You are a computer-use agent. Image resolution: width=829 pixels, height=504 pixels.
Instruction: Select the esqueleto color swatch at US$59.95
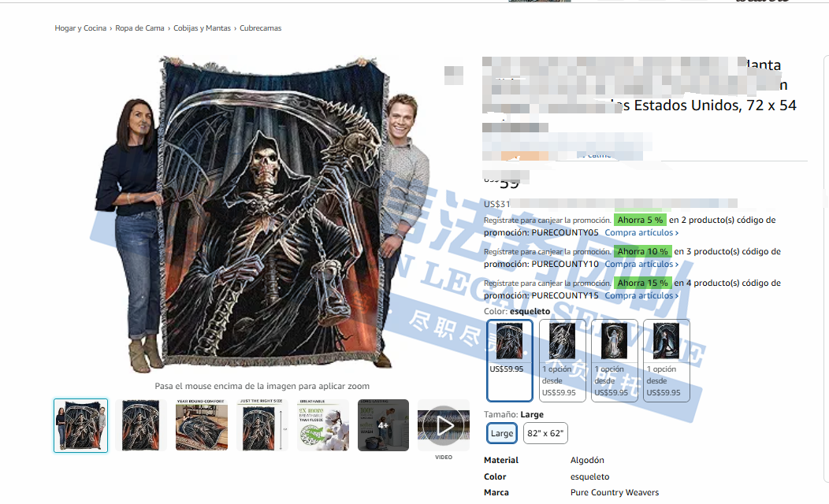coord(509,361)
